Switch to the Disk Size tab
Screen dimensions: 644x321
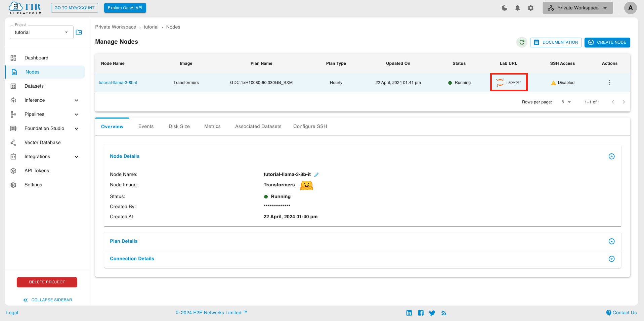click(179, 127)
